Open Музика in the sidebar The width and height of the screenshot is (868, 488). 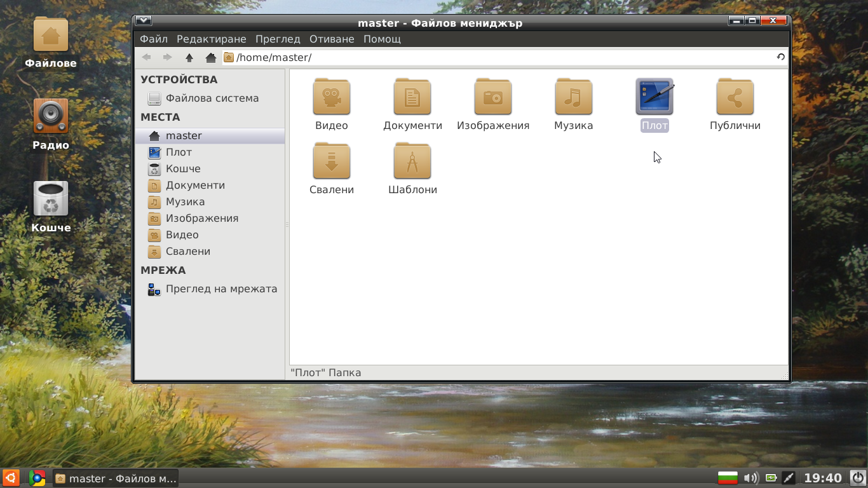(x=210, y=202)
